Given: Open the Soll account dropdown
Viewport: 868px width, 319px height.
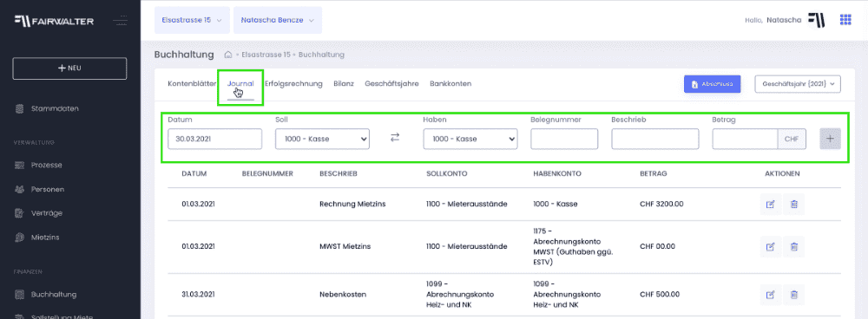Looking at the screenshot, I should (x=322, y=139).
